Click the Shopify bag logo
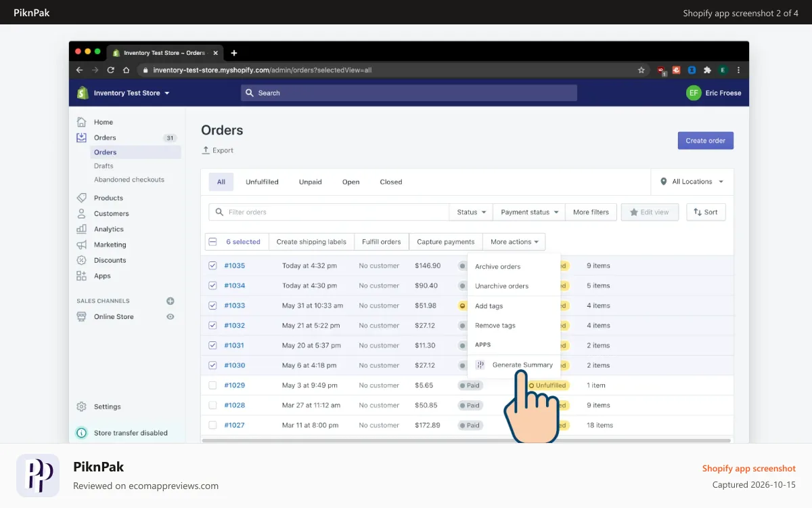The height and width of the screenshot is (508, 812). (x=83, y=93)
